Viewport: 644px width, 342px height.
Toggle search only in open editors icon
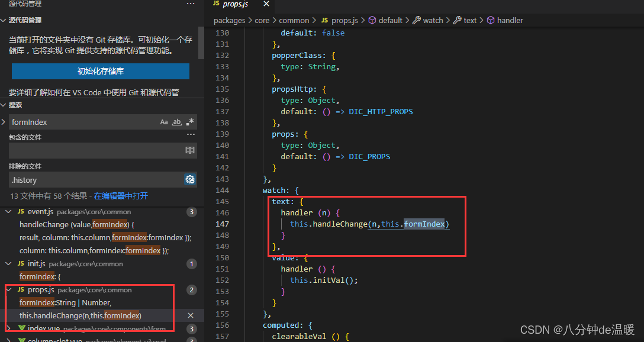click(190, 150)
